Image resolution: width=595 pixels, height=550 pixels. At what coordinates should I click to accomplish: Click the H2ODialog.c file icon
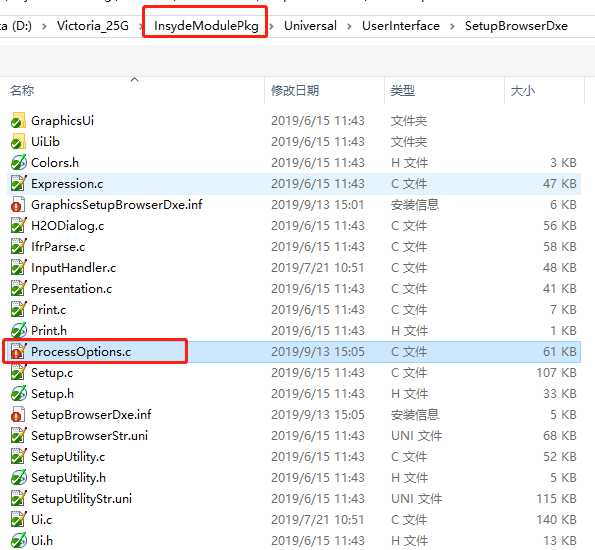pyautogui.click(x=18, y=225)
